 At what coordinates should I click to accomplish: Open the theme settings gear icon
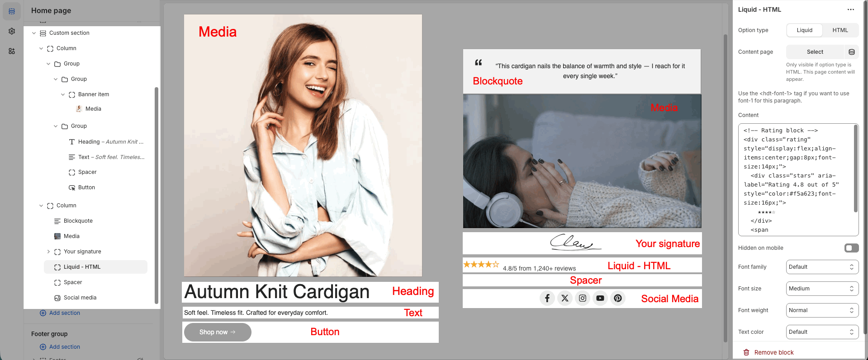click(x=12, y=31)
